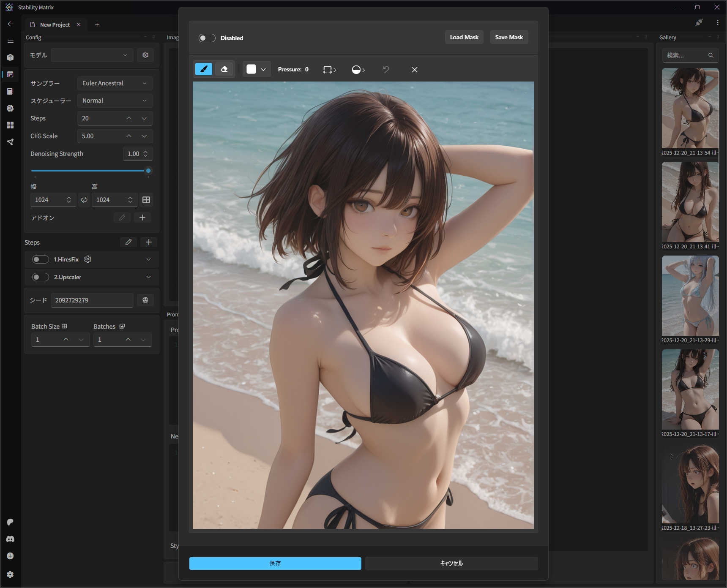Screen dimensions: 727x588
Task: Add a new project tab
Action: pos(97,24)
